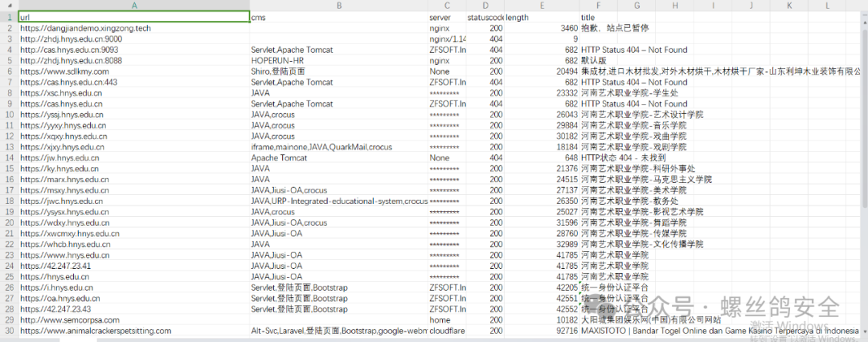Click the 'Shiro,登陆页面' cms cell
Viewport: 868px width, 342px height.
click(x=339, y=71)
